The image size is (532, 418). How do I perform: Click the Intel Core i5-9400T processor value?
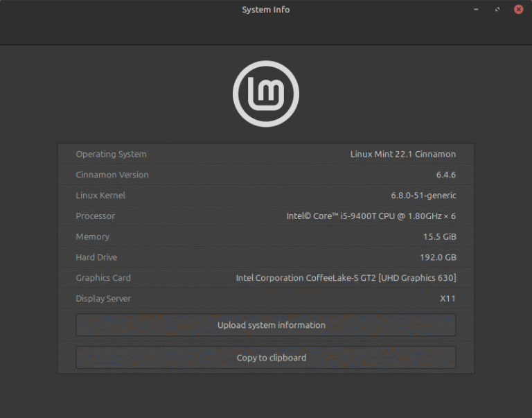371,216
